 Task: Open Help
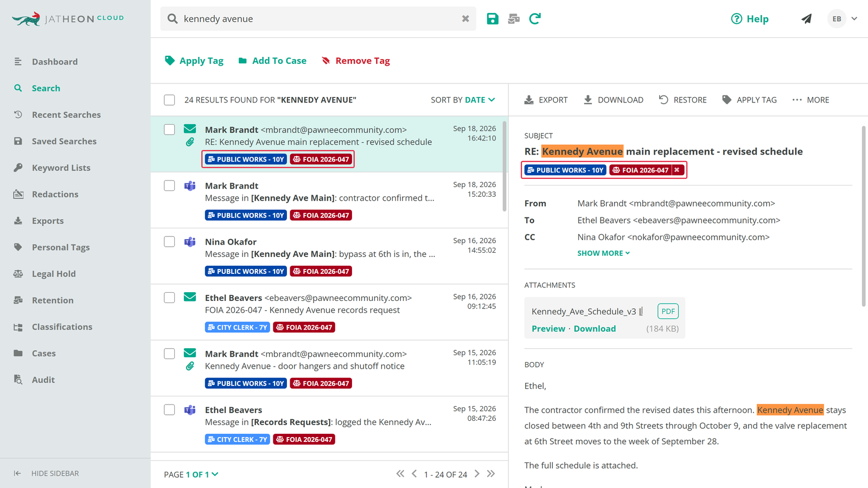click(750, 19)
